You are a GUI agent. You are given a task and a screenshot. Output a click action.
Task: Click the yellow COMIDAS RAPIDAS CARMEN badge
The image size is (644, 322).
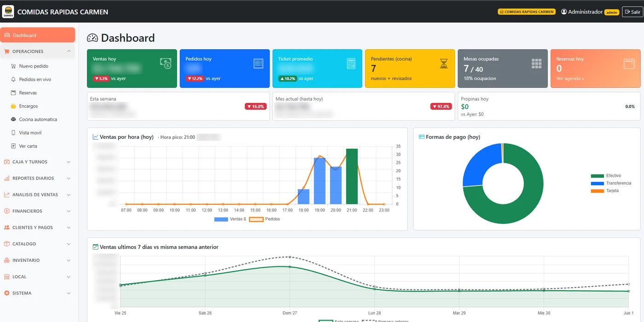click(x=527, y=12)
